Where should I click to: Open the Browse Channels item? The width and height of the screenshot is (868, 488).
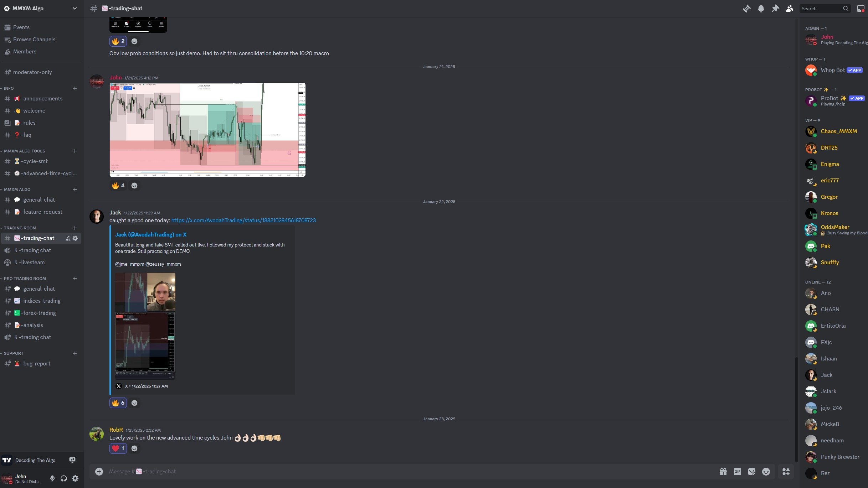pyautogui.click(x=34, y=40)
